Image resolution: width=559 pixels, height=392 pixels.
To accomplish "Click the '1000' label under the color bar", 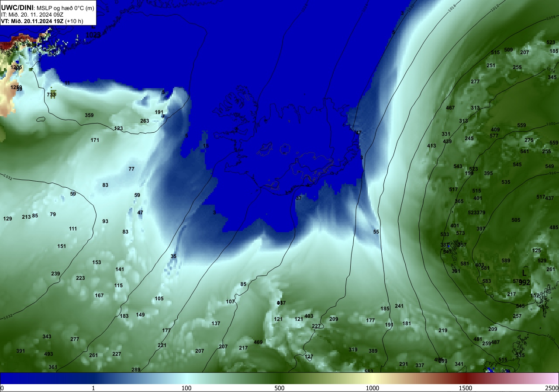I will pyautogui.click(x=373, y=388).
